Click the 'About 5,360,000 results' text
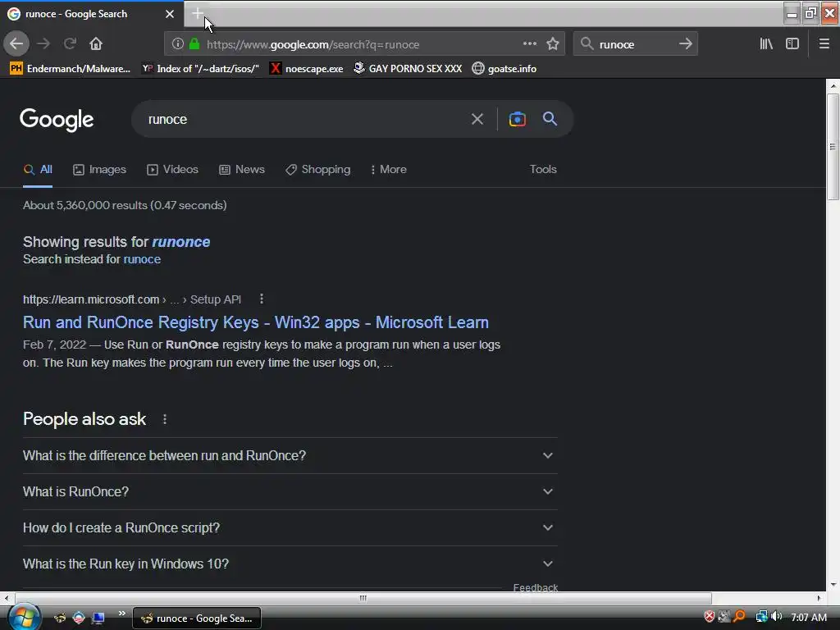Viewport: 840px width, 630px height. [125, 205]
